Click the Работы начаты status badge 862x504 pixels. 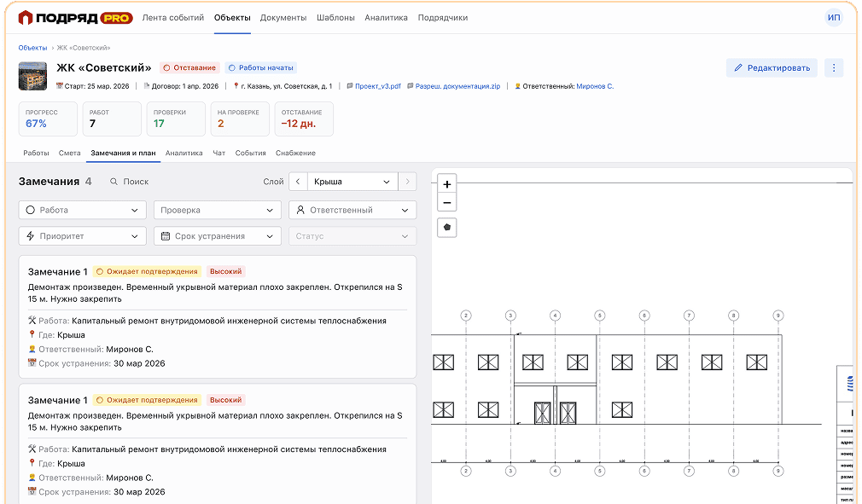260,67
